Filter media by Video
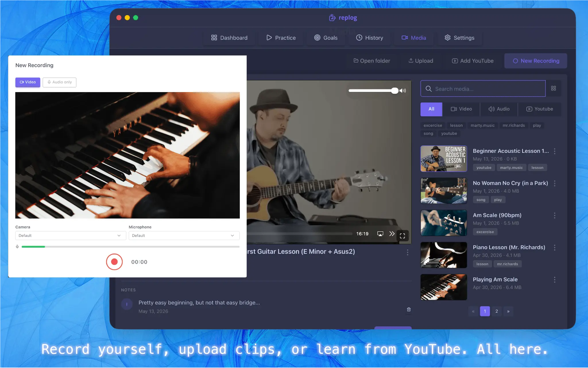Screen dimensions: 588x368 point(461,109)
